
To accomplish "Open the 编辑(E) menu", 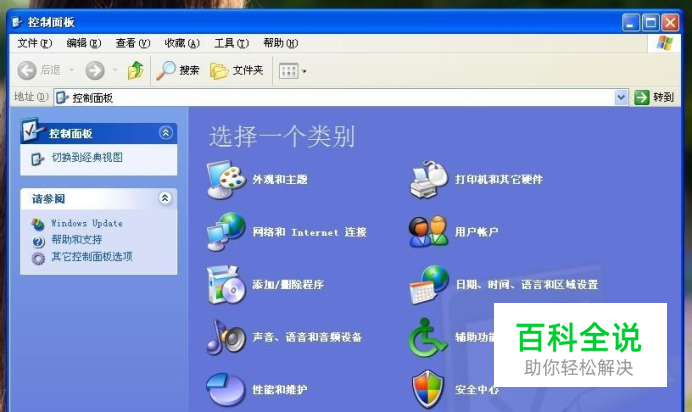I will coord(83,43).
